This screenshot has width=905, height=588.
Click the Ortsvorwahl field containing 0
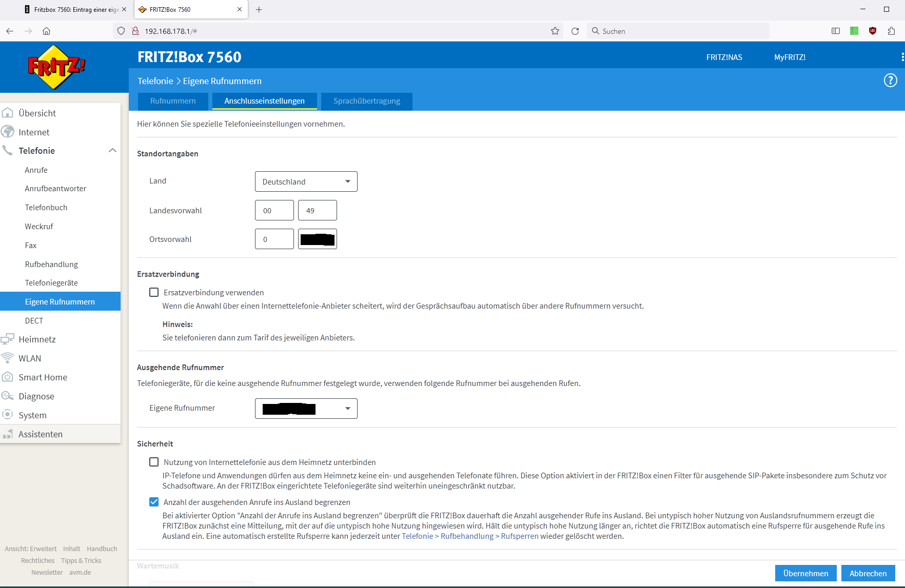coord(274,239)
